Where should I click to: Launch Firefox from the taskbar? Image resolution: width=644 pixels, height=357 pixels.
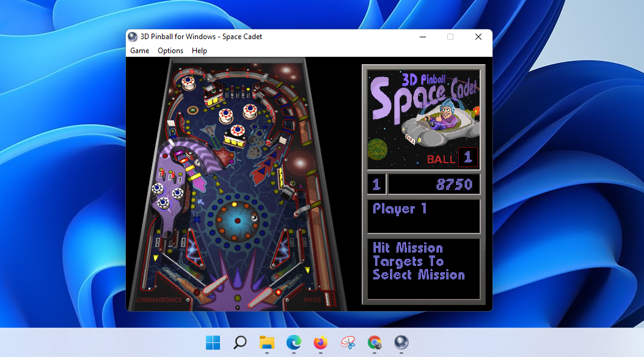[321, 342]
